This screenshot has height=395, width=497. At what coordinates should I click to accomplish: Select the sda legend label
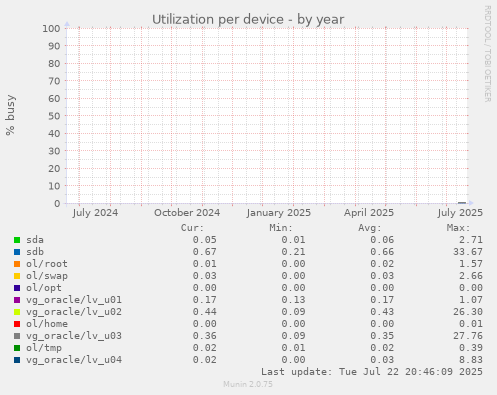tap(35, 240)
